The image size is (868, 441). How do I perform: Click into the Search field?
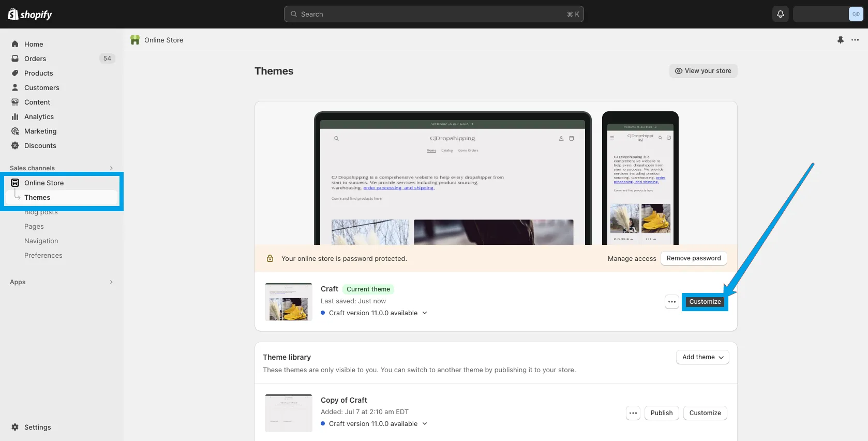coord(433,14)
